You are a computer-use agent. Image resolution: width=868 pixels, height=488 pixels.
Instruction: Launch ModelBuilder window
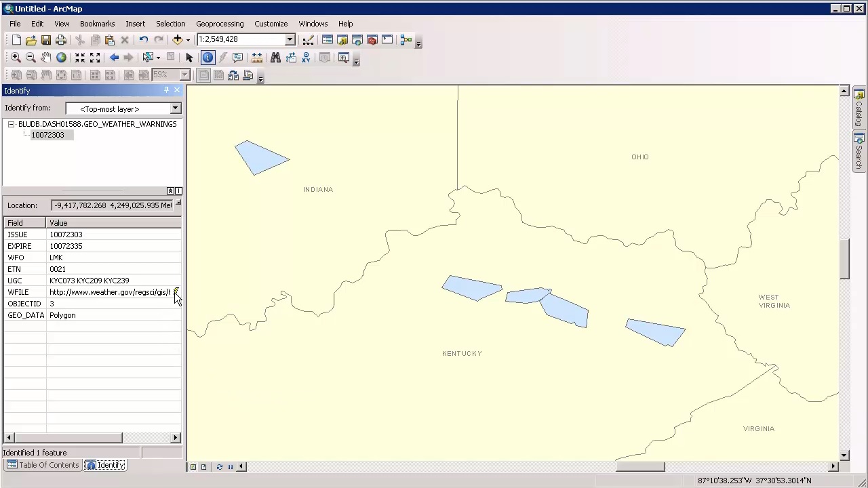406,40
